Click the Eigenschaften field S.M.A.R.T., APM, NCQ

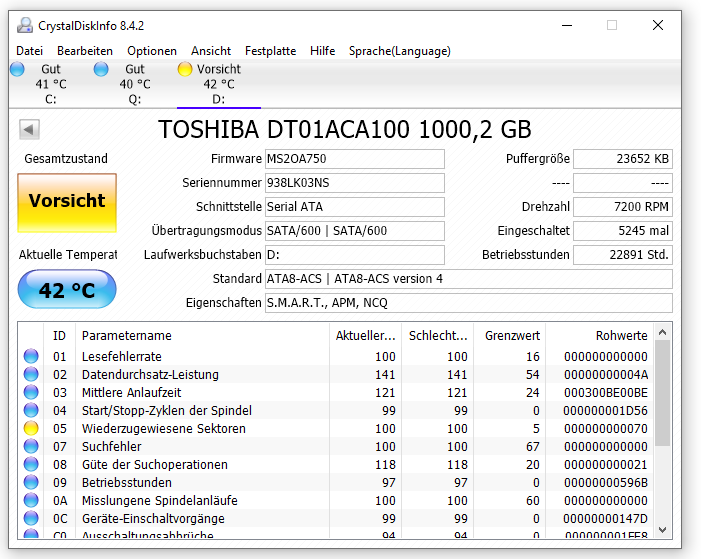(469, 303)
